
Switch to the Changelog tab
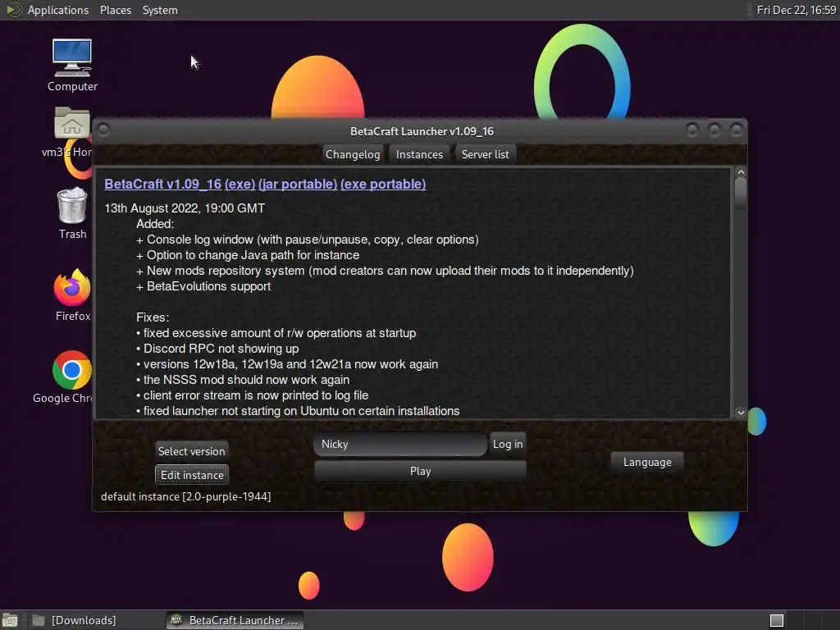[353, 154]
